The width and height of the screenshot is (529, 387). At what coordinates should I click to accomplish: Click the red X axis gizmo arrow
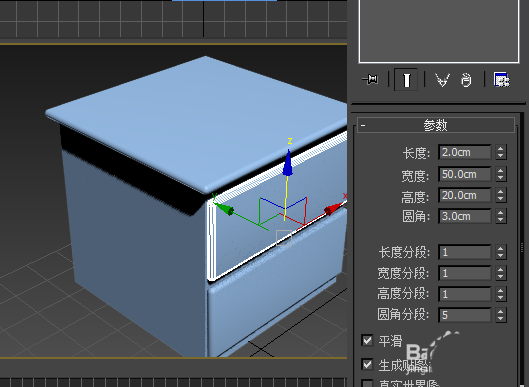pyautogui.click(x=334, y=208)
